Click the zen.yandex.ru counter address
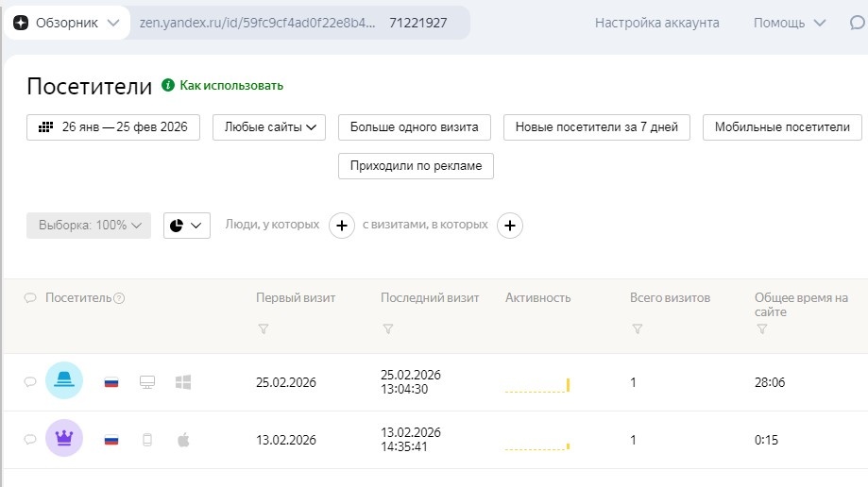868x487 pixels. pyautogui.click(x=257, y=23)
